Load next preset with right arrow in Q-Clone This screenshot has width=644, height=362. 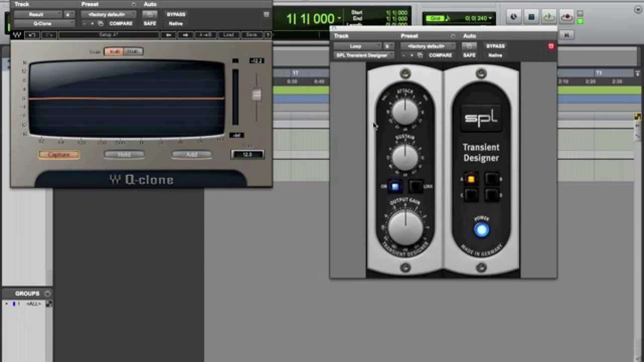click(x=186, y=35)
